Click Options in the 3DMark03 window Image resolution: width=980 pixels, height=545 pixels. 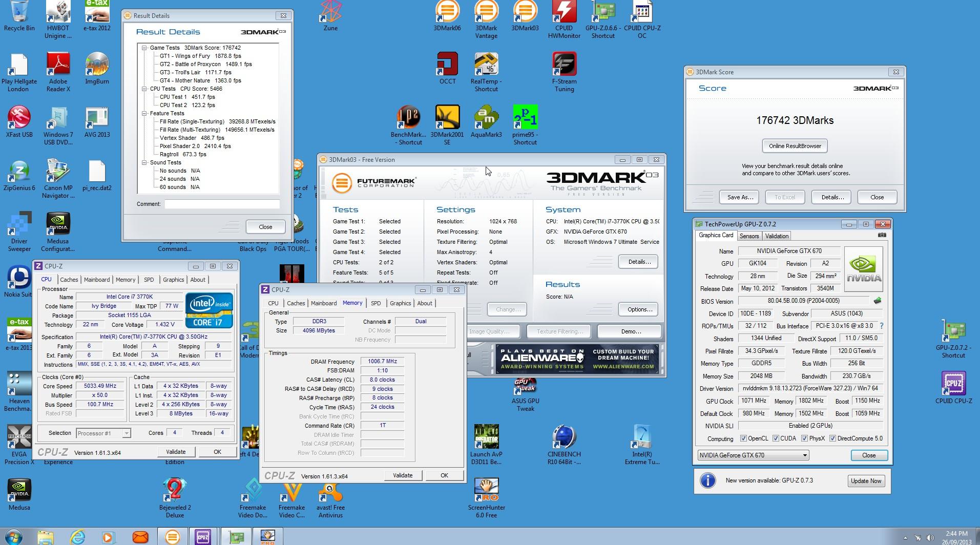pos(639,309)
